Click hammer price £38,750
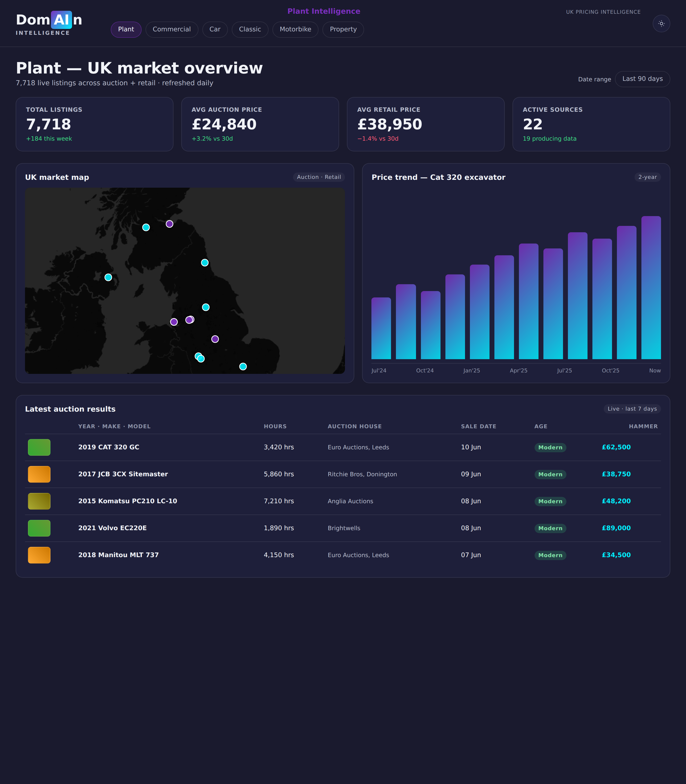 click(x=616, y=474)
